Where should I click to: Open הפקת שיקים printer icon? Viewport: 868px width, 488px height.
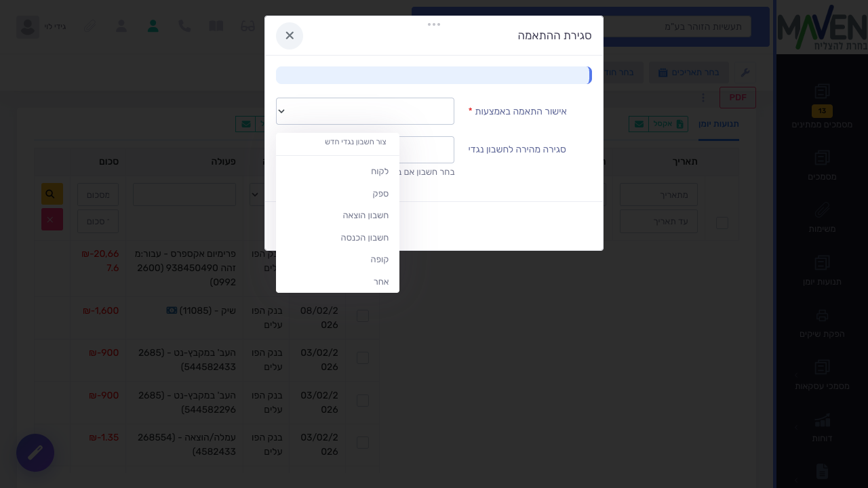coord(822,315)
